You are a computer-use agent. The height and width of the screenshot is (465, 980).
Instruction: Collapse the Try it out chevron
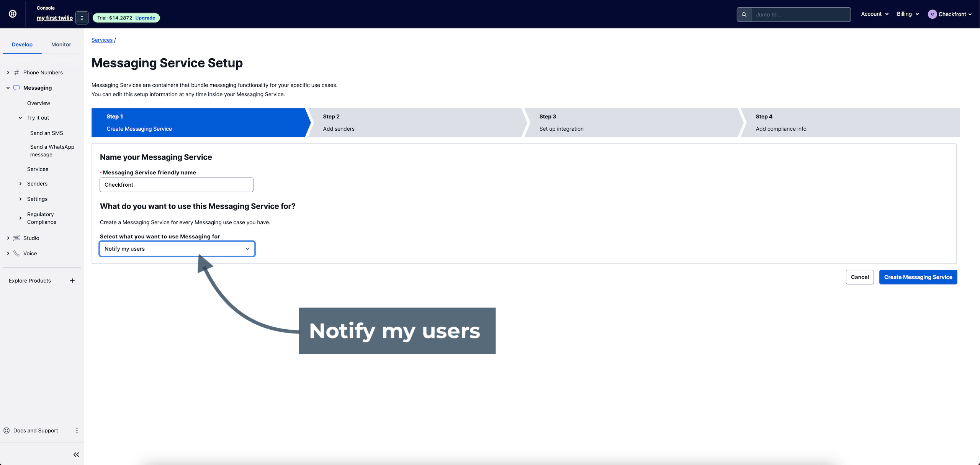coord(20,118)
